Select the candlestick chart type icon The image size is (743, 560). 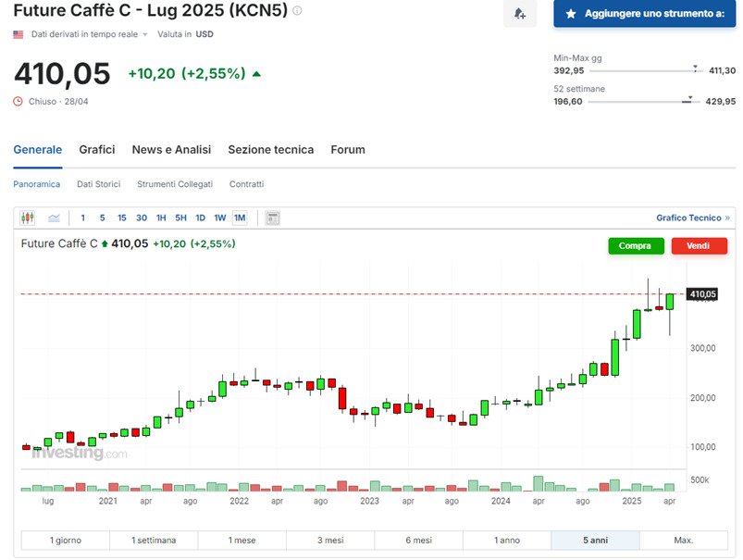click(x=28, y=218)
